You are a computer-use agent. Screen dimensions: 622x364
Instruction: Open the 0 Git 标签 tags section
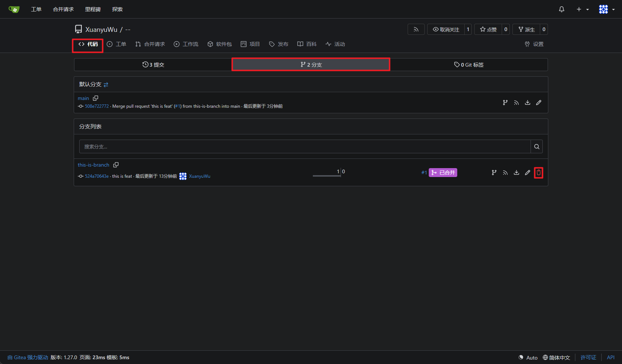click(469, 65)
